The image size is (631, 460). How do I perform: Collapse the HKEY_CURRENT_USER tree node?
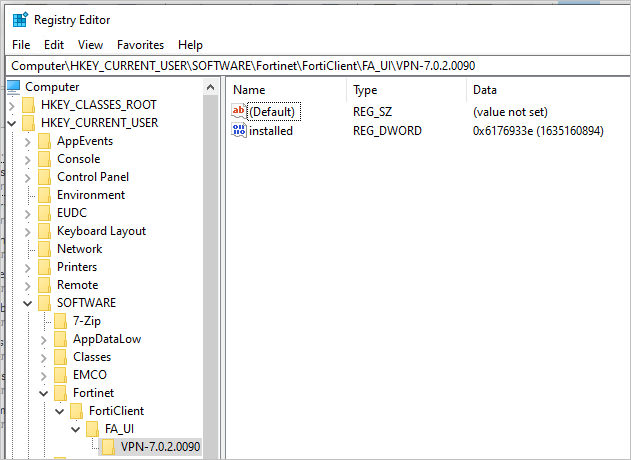(x=11, y=123)
